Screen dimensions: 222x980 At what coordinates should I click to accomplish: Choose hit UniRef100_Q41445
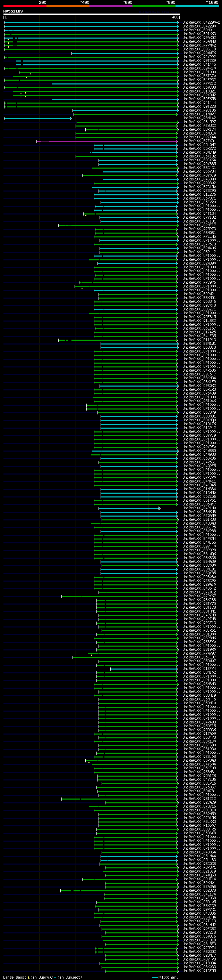(199, 64)
